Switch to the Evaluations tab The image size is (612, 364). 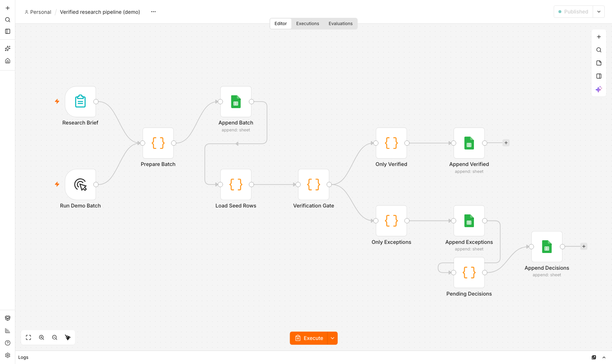pyautogui.click(x=341, y=24)
